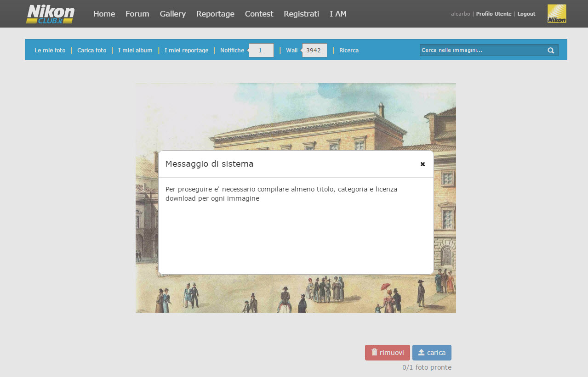588x377 pixels.
Task: Close the Messaggio di sistema dialog
Action: [422, 164]
